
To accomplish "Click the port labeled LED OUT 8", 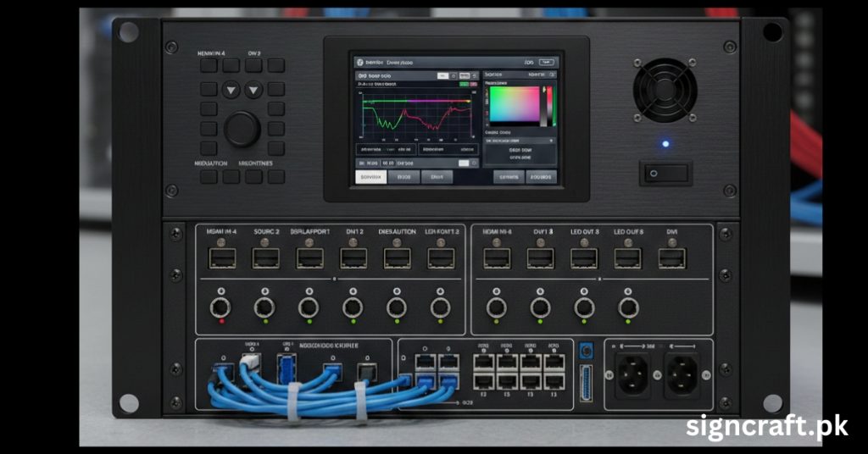I will tap(628, 258).
